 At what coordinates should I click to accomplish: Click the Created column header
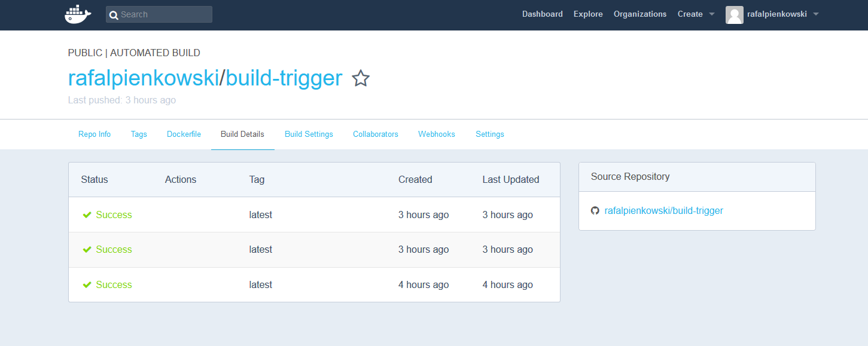[415, 179]
